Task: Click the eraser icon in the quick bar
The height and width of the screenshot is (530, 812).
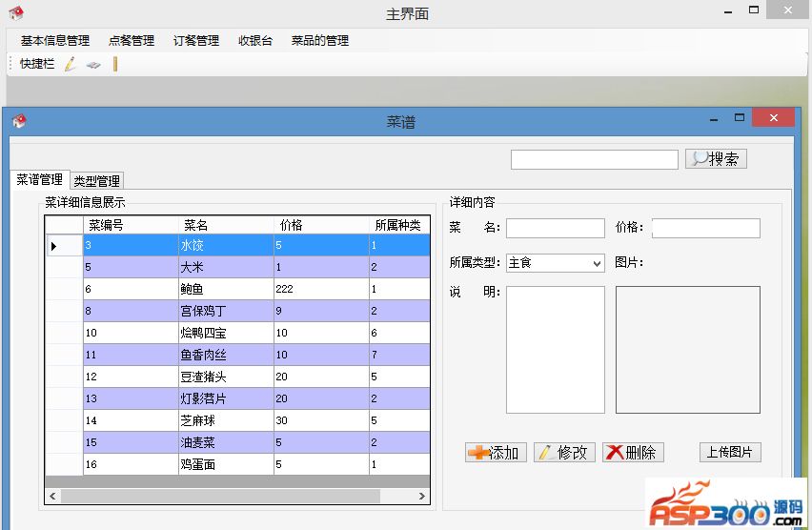Action: point(93,64)
